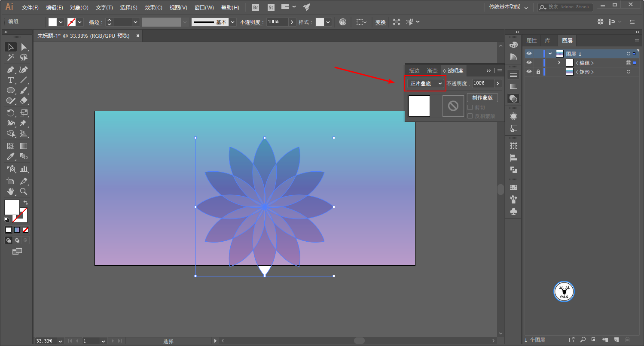Image resolution: width=644 pixels, height=346 pixels.
Task: Close the 未标题-1 document tab
Action: click(138, 36)
